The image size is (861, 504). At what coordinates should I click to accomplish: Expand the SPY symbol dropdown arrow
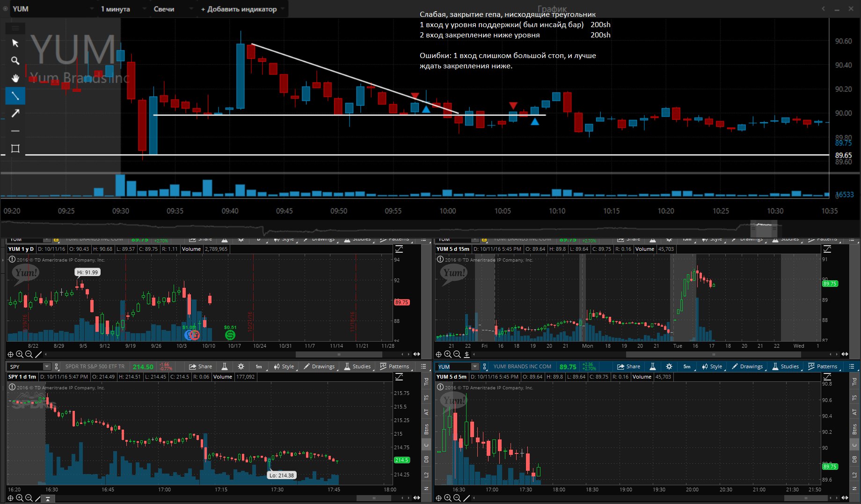tap(47, 366)
